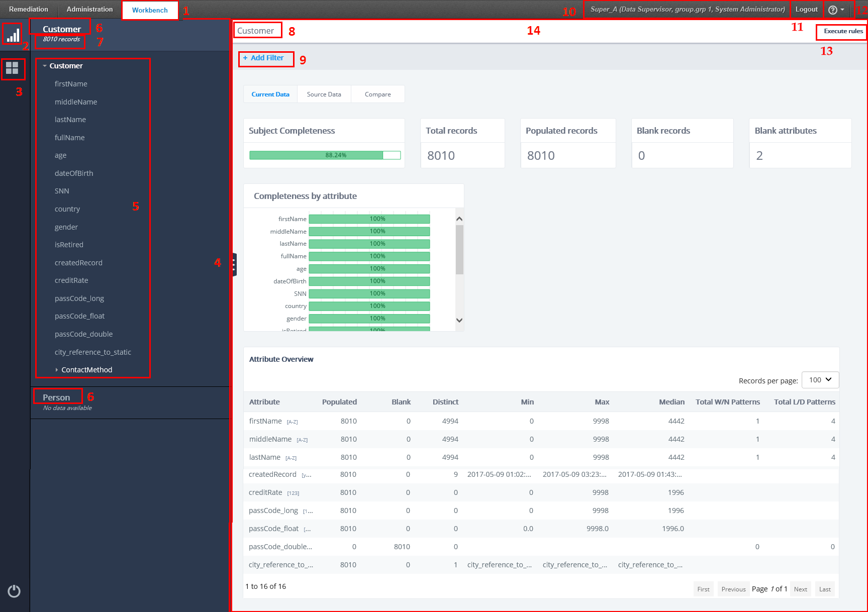Click the power icon at sidebar bottom
This screenshot has height=612, width=868.
(14, 591)
